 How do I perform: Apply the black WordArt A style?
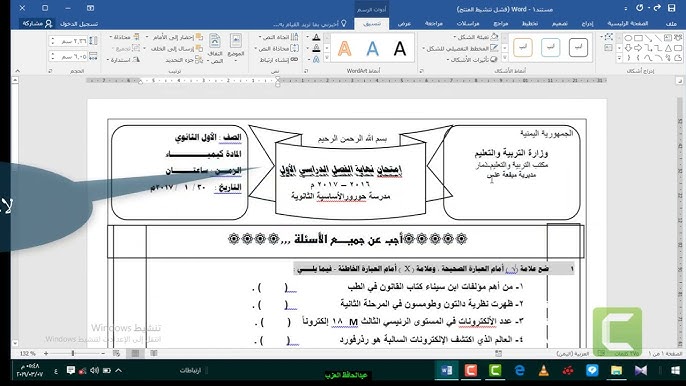coord(399,48)
